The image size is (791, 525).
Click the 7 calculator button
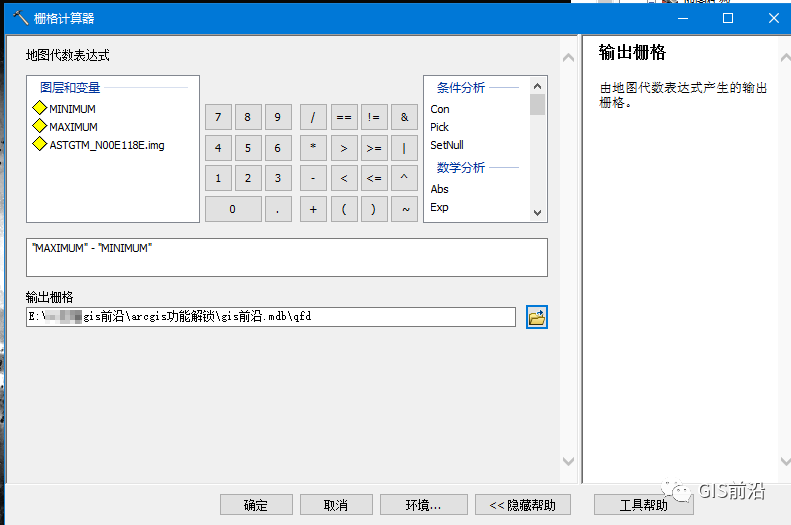(x=218, y=117)
